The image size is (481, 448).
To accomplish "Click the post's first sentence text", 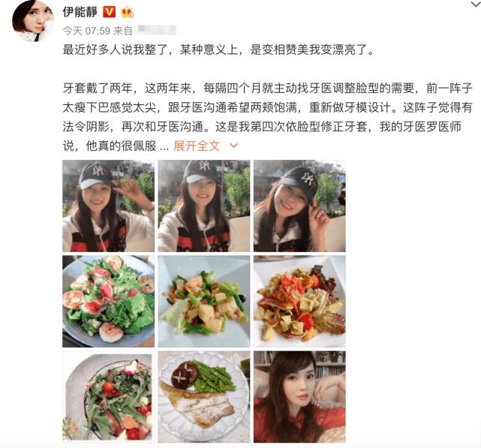I will (x=218, y=50).
